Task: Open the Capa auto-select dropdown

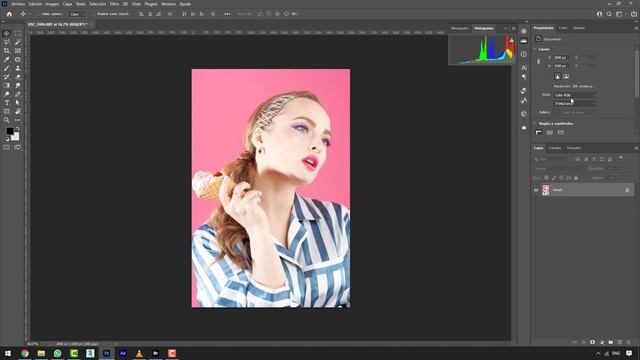Action: click(x=77, y=14)
